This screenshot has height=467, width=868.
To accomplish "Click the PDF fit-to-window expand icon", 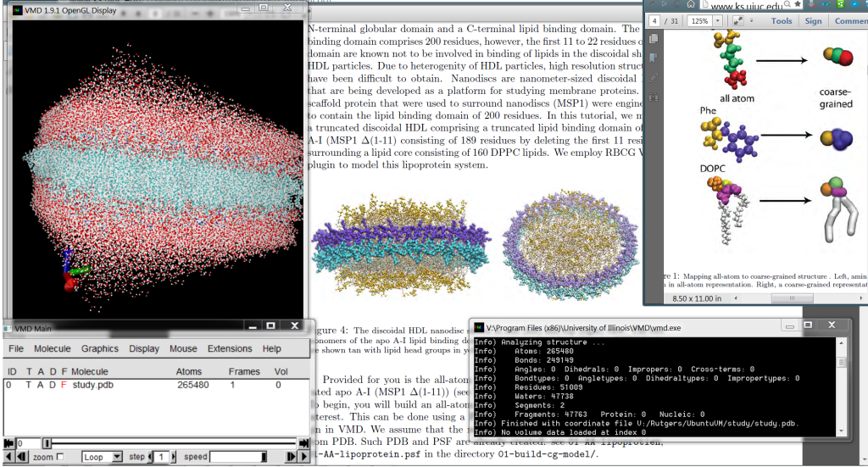I will 738,21.
